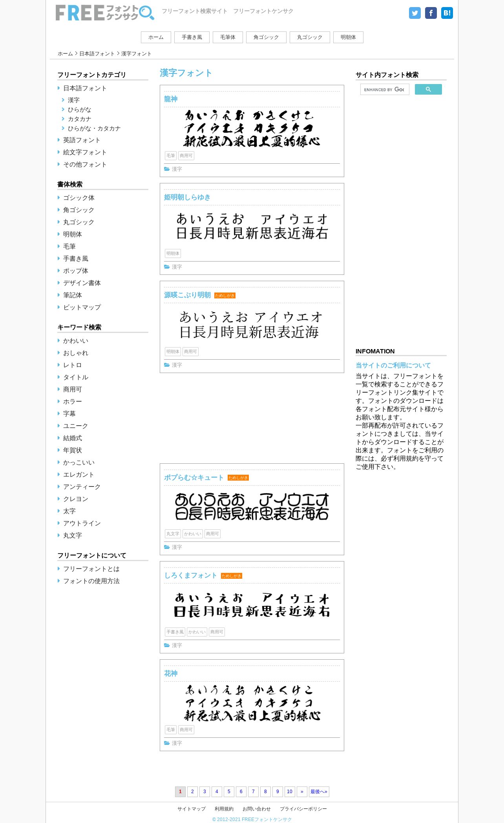The width and height of the screenshot is (504, 823).
Task: Open デザイン書体 typeface link
Action: click(x=82, y=283)
